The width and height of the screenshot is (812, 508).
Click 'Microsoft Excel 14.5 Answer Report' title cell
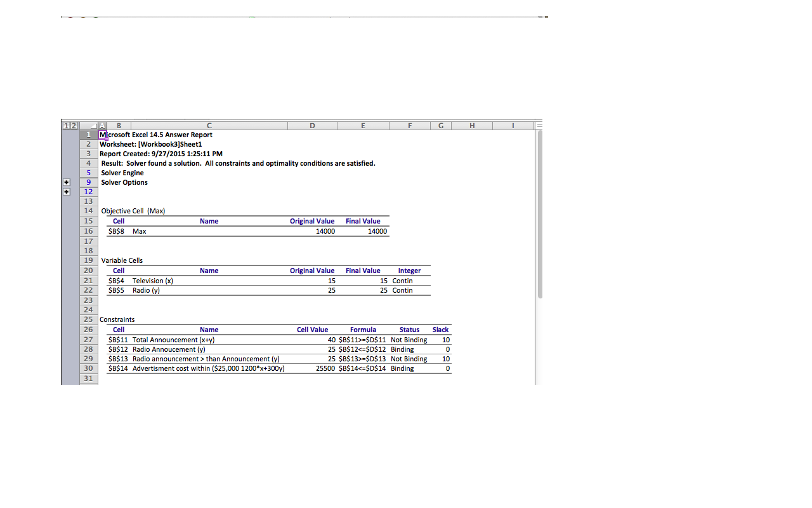pos(156,135)
